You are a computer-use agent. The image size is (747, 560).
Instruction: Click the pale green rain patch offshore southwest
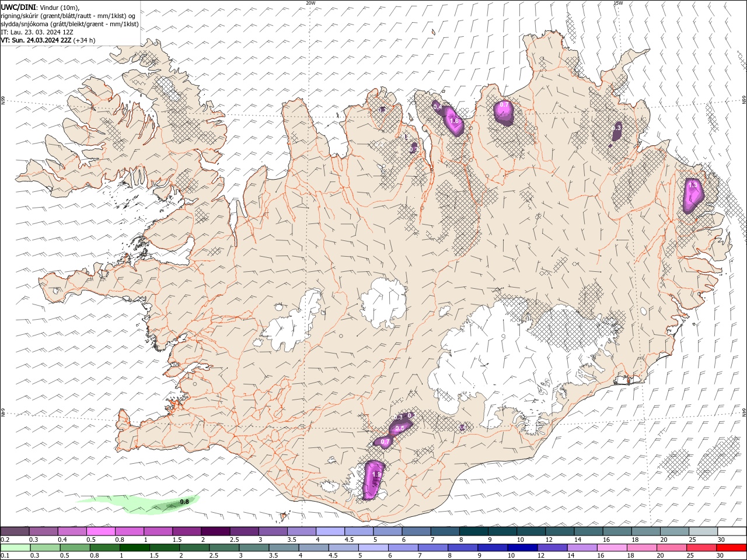(x=138, y=505)
